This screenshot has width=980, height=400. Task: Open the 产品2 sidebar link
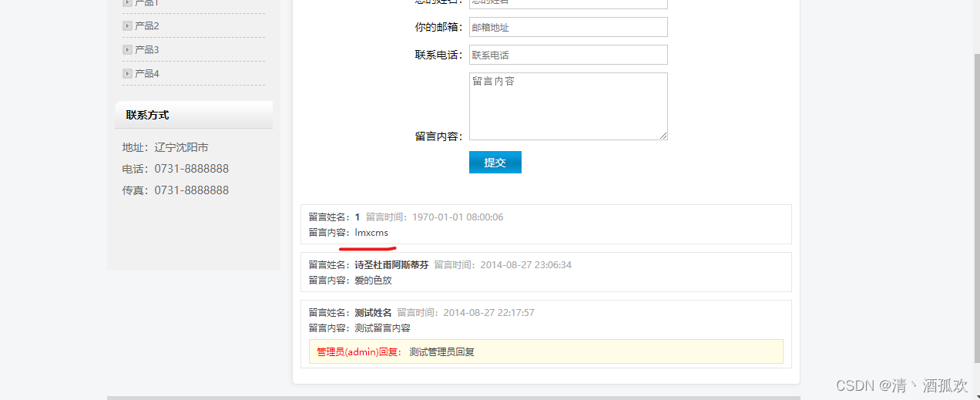pyautogui.click(x=146, y=26)
